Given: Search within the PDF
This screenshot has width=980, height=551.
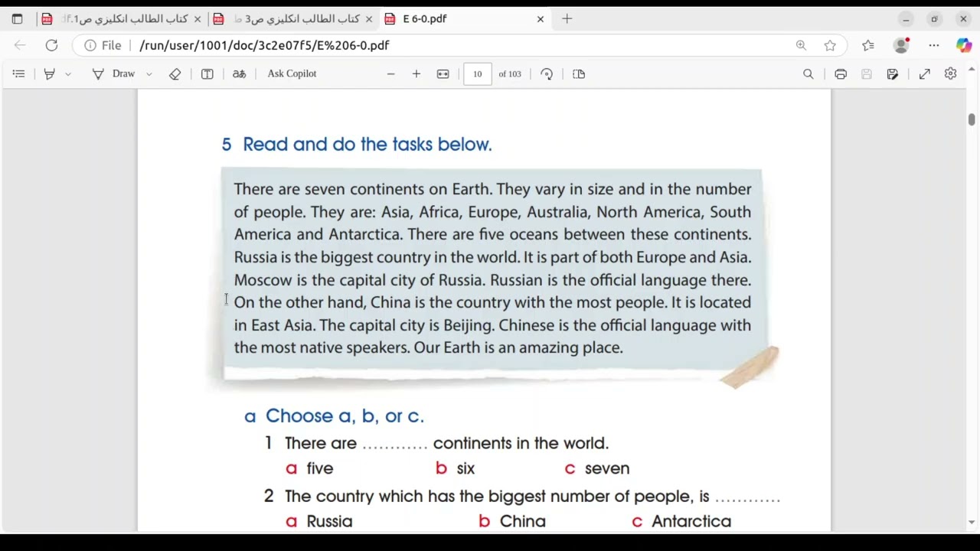Looking at the screenshot, I should (808, 73).
